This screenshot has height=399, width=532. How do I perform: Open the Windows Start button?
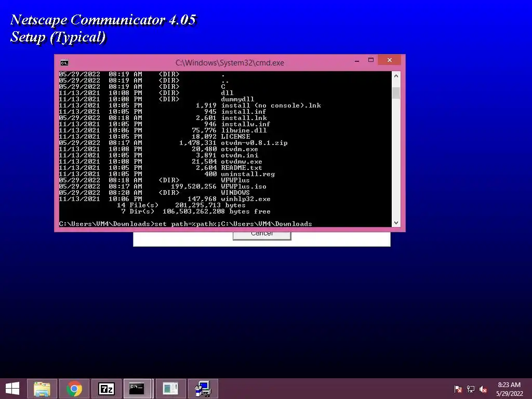tap(12, 389)
